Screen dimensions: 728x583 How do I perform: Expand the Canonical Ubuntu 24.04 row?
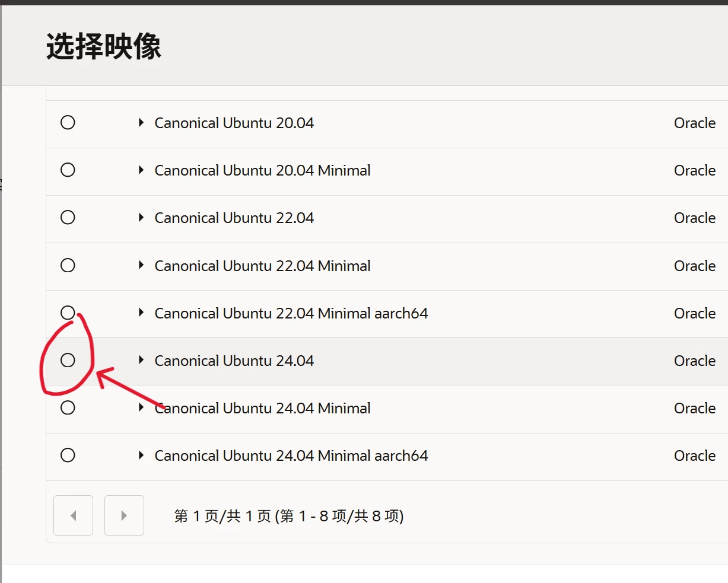[141, 360]
